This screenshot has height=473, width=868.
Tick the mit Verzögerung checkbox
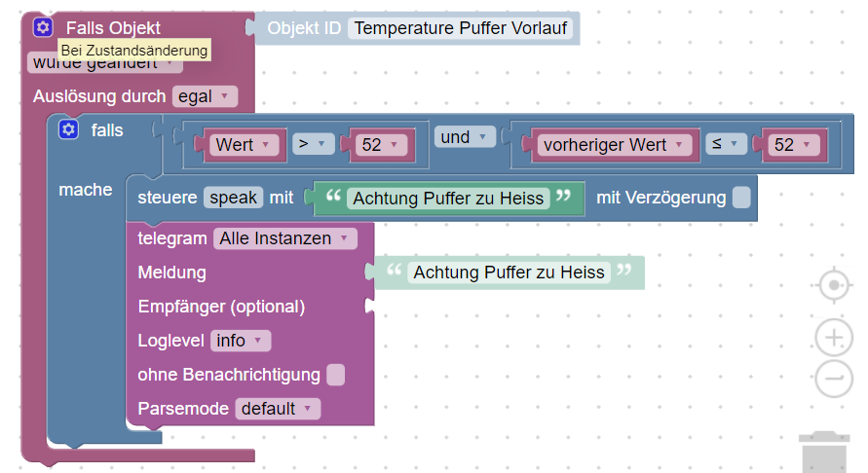tap(741, 198)
